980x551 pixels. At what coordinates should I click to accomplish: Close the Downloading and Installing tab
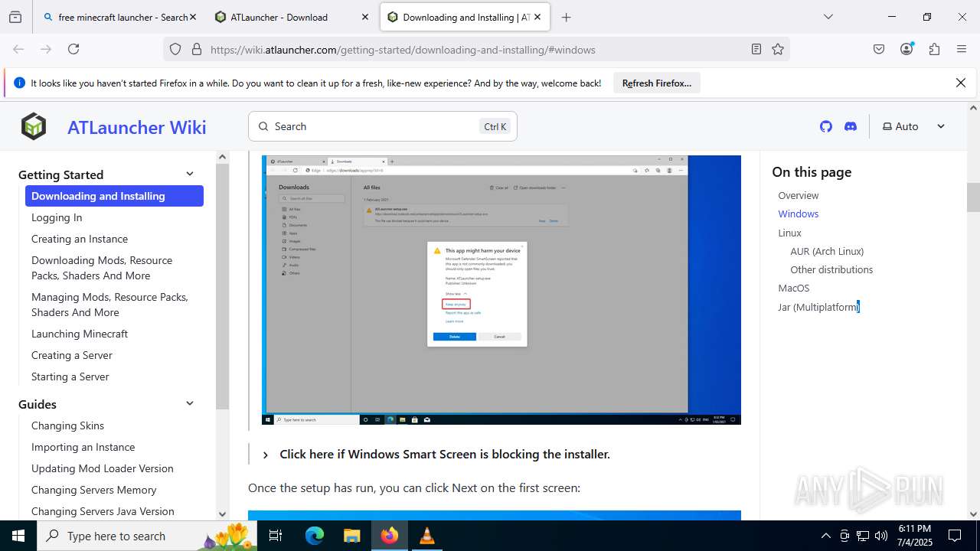click(537, 17)
